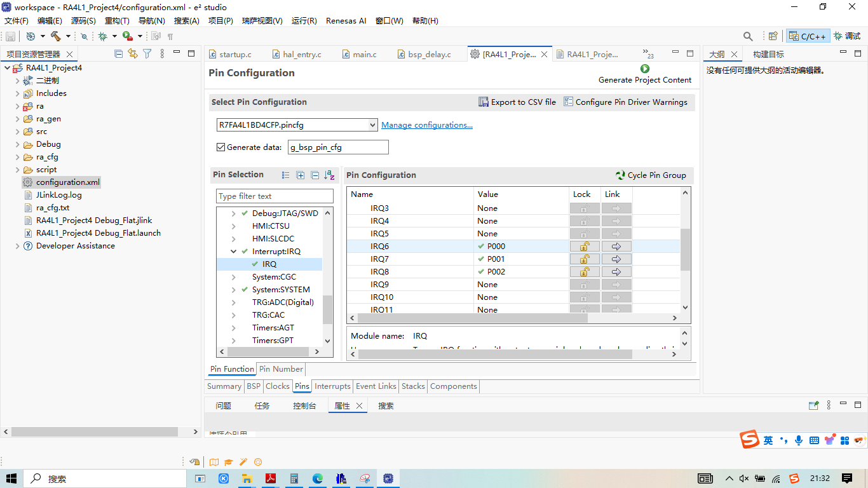The image size is (868, 488).
Task: Open the Renesas AI menu
Action: coord(346,20)
